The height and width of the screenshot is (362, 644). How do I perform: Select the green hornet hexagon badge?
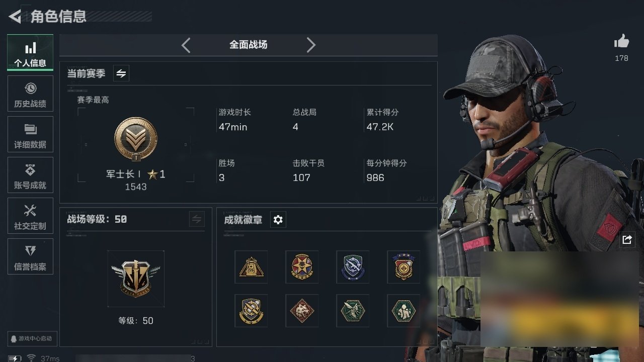[353, 311]
